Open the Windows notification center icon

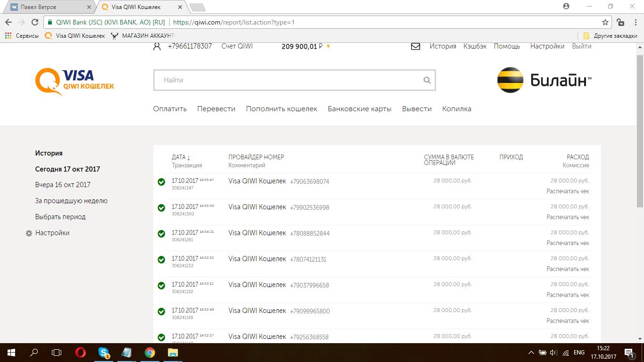point(628,353)
